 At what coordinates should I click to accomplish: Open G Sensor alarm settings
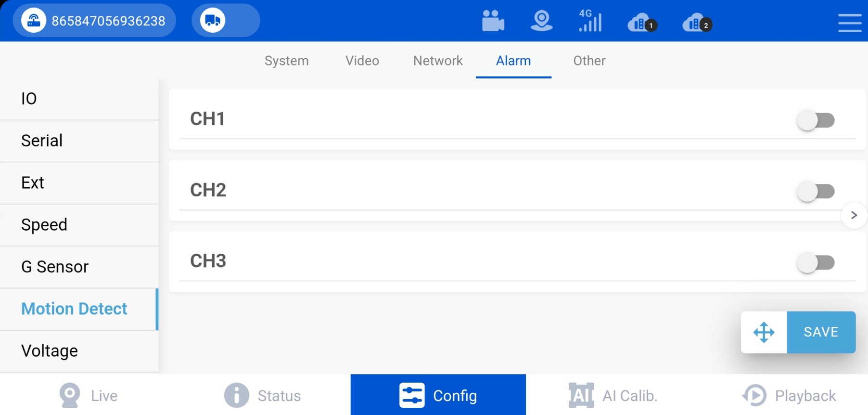79,267
